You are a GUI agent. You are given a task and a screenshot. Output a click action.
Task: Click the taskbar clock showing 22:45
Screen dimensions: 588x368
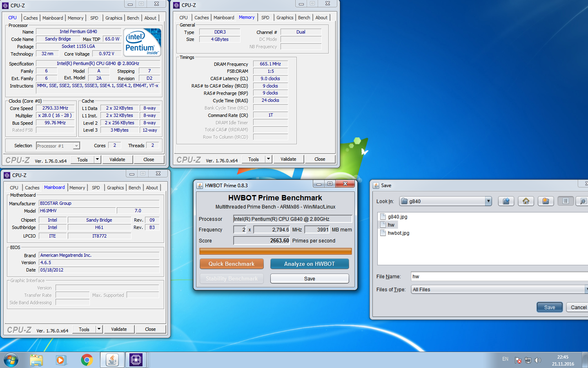[x=563, y=357]
